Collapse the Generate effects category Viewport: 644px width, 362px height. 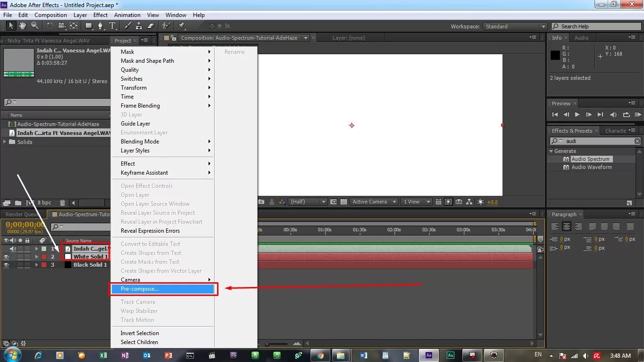(x=551, y=151)
